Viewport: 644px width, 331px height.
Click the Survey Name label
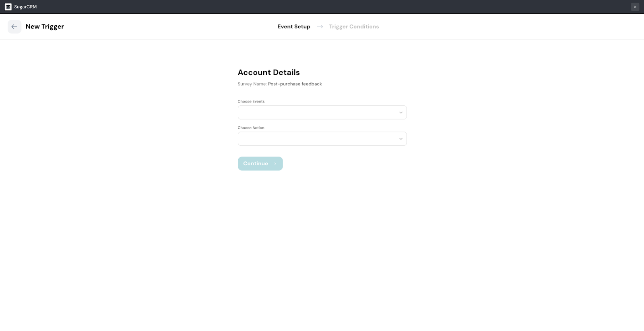click(x=252, y=84)
